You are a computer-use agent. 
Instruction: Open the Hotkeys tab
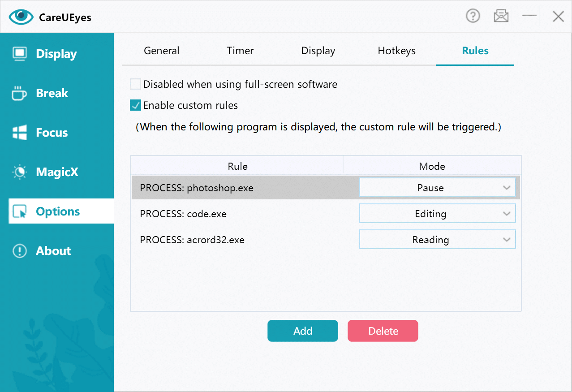(x=396, y=51)
